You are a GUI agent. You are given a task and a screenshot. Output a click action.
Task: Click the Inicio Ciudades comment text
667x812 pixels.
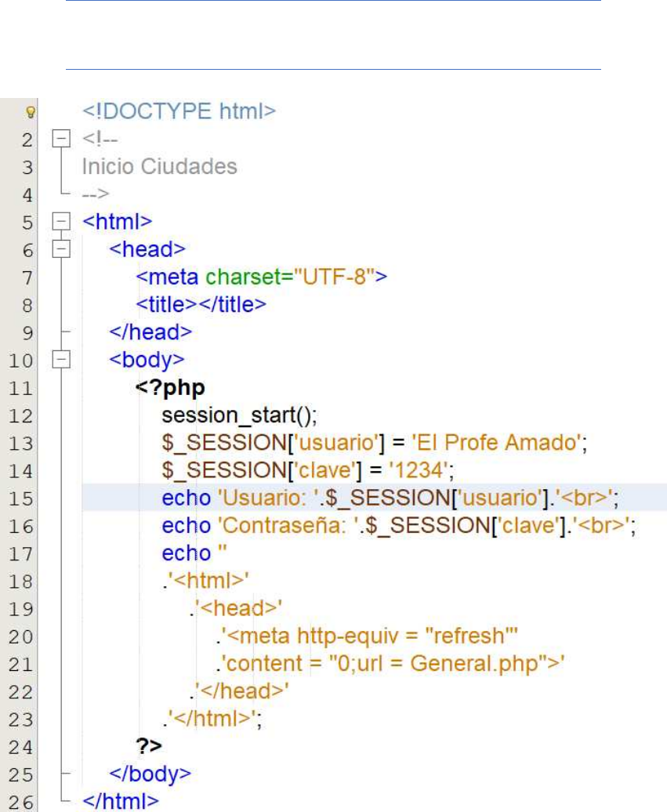tap(159, 167)
